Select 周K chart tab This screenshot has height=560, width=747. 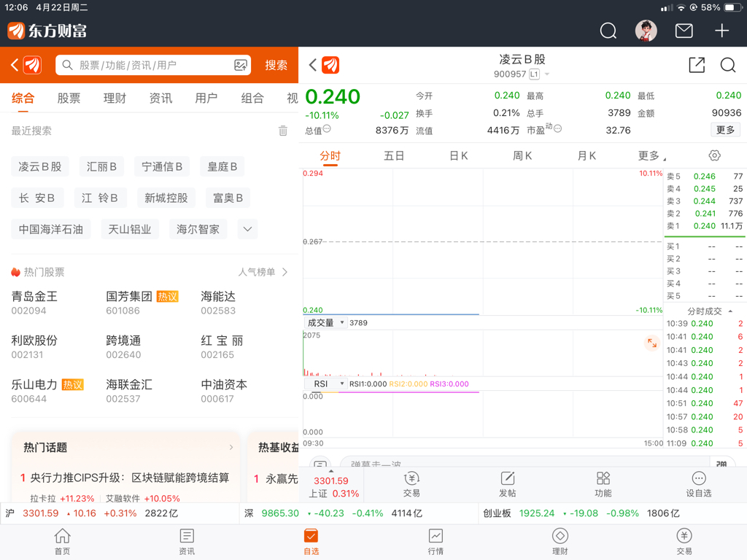pyautogui.click(x=522, y=156)
